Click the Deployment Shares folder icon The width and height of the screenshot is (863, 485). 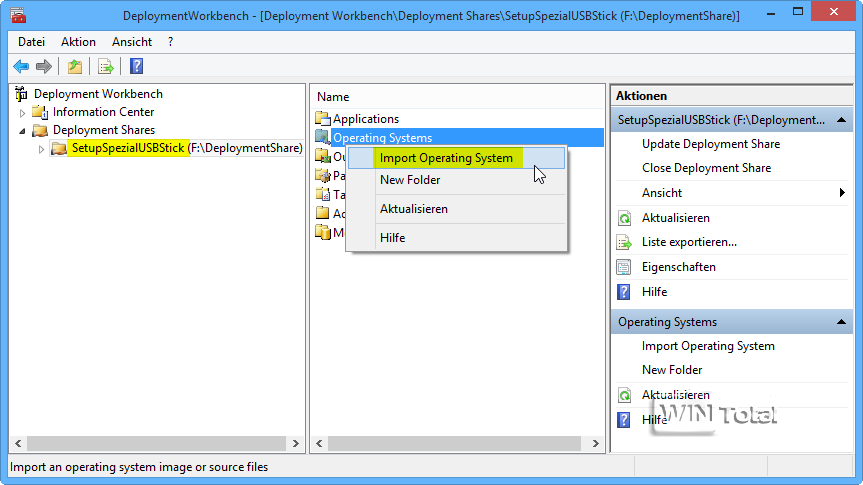point(40,130)
